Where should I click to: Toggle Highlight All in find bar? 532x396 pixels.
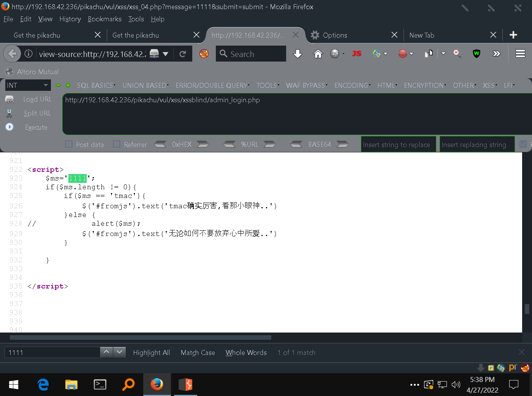[x=151, y=353]
